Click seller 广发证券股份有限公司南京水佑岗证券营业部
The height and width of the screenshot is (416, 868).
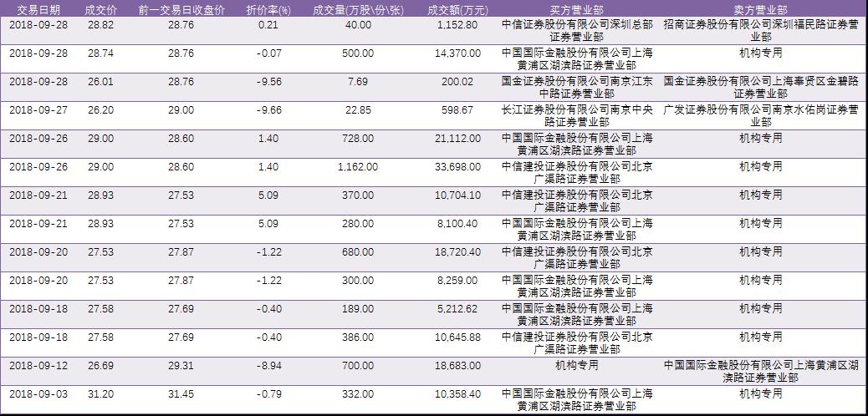click(x=761, y=115)
